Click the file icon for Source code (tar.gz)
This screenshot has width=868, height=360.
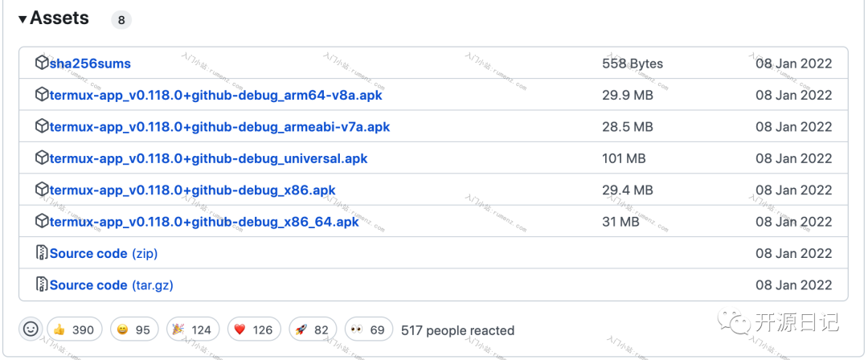click(42, 284)
